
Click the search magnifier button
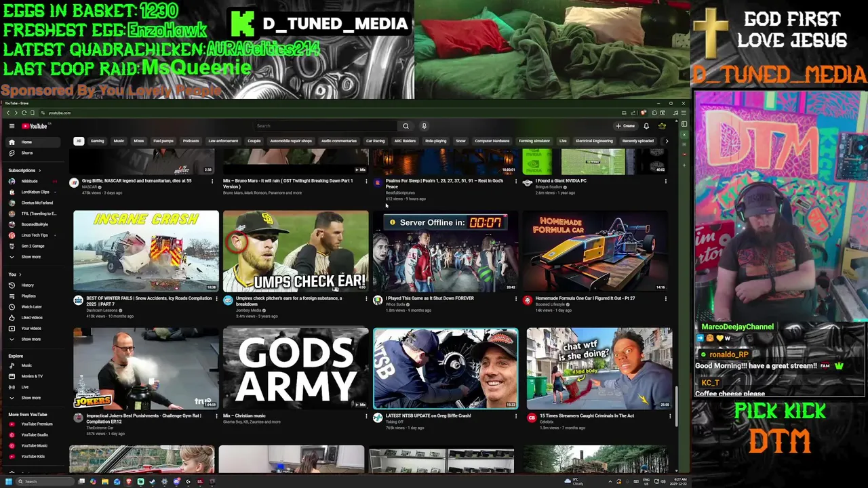click(x=406, y=126)
